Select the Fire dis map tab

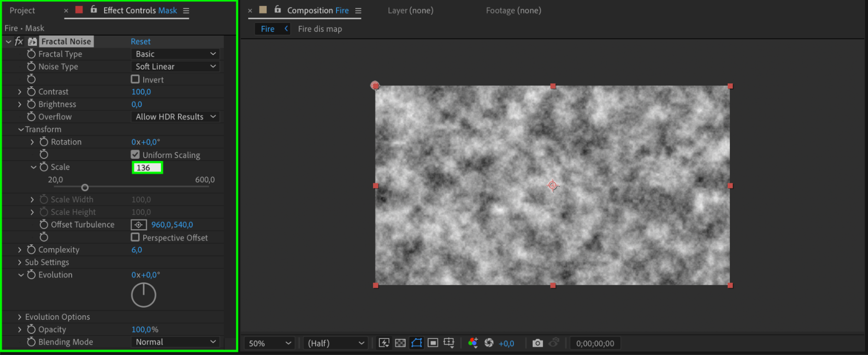click(x=320, y=29)
